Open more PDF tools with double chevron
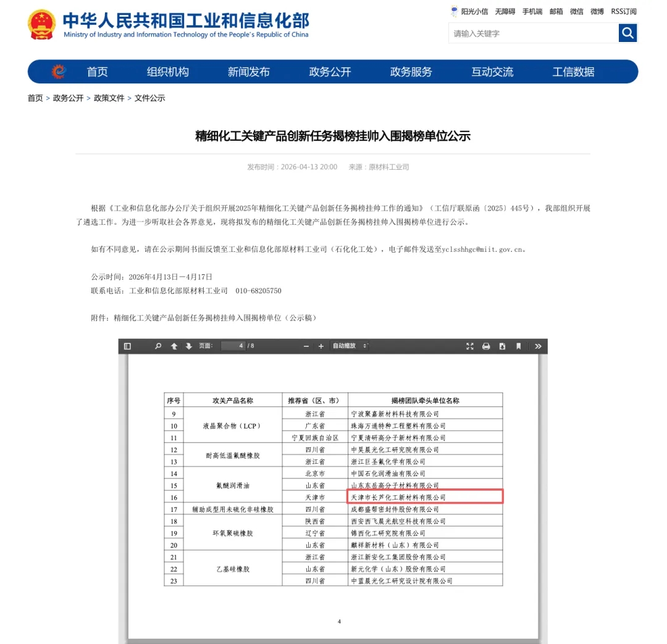667x644 pixels. click(536, 346)
